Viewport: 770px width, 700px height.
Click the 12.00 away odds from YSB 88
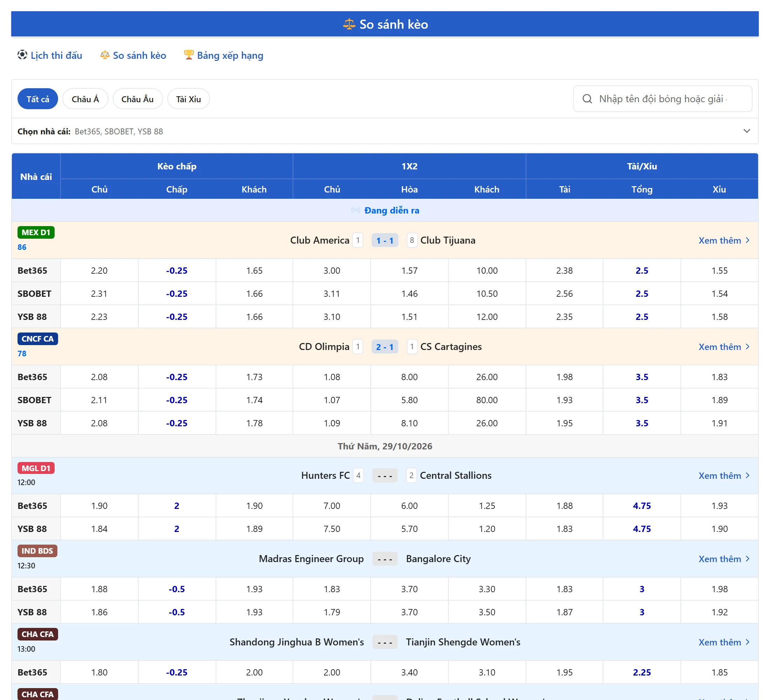486,317
